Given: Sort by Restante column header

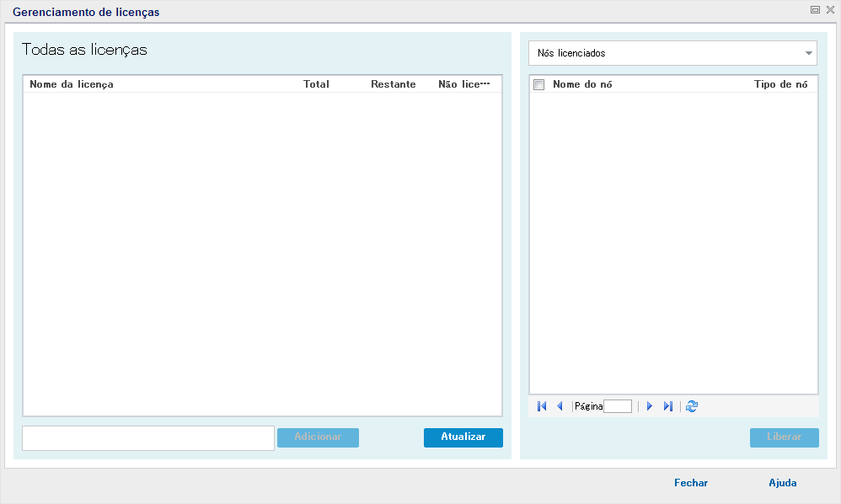Looking at the screenshot, I should [394, 84].
